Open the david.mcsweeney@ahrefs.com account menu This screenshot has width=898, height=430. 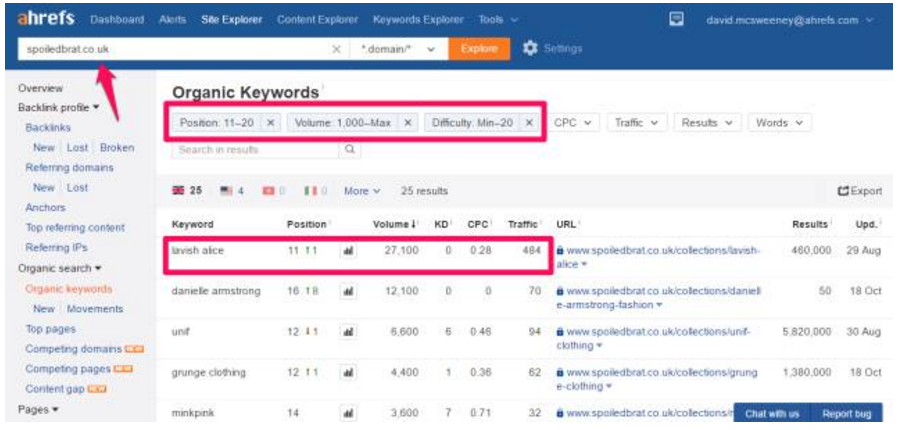[790, 20]
